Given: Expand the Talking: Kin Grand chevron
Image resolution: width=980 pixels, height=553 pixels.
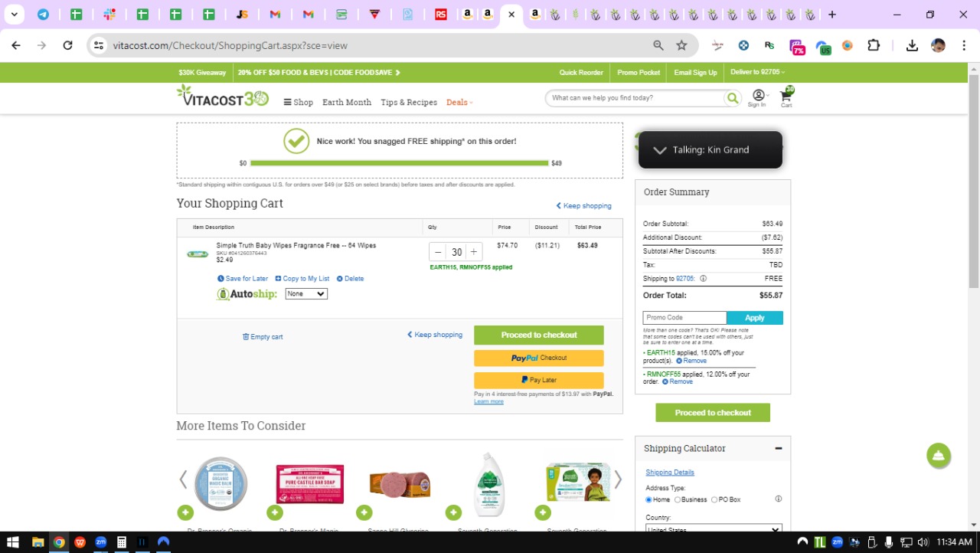Looking at the screenshot, I should [659, 150].
